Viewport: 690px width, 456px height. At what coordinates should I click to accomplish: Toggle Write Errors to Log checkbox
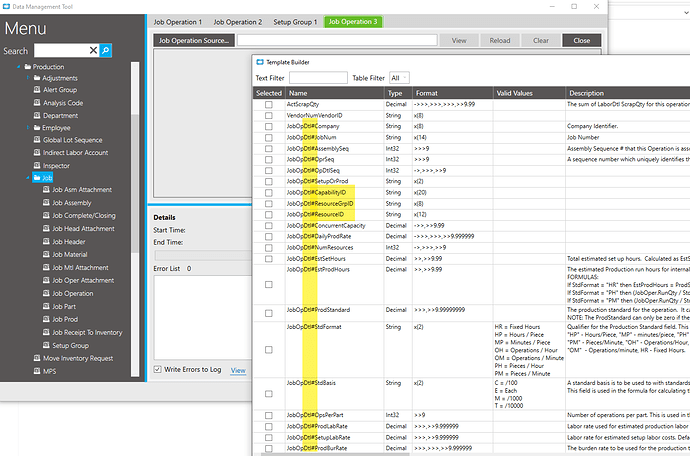tap(157, 369)
